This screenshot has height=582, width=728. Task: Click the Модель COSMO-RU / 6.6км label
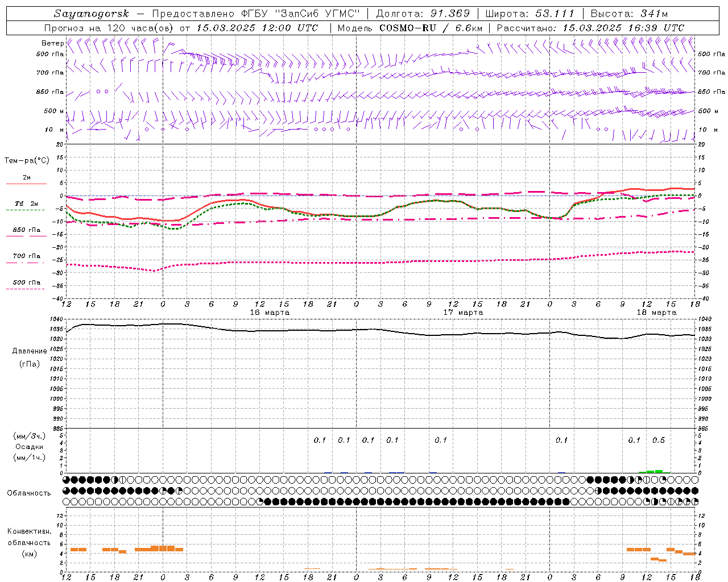click(x=410, y=27)
